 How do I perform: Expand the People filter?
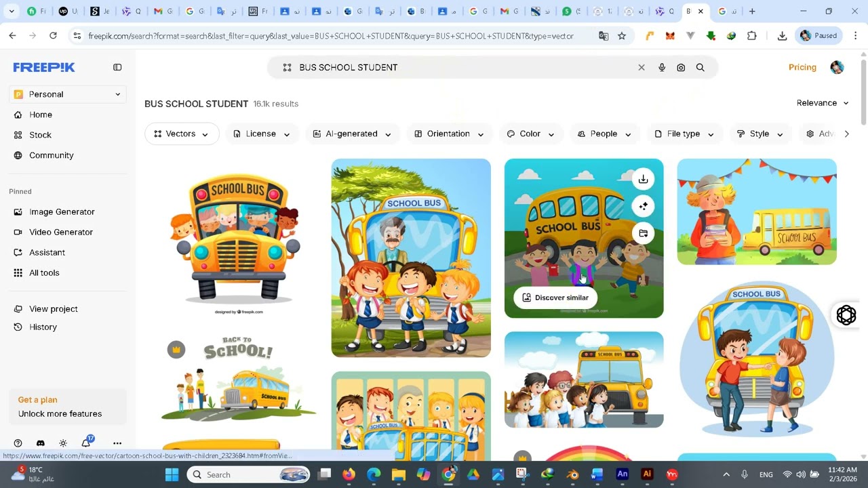pyautogui.click(x=604, y=134)
